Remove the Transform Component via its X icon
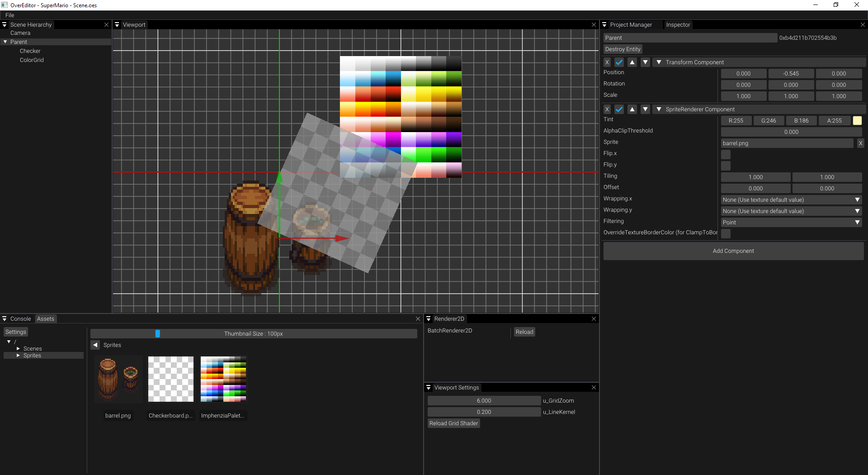Screen dimensions: 868x475 [x=607, y=62]
